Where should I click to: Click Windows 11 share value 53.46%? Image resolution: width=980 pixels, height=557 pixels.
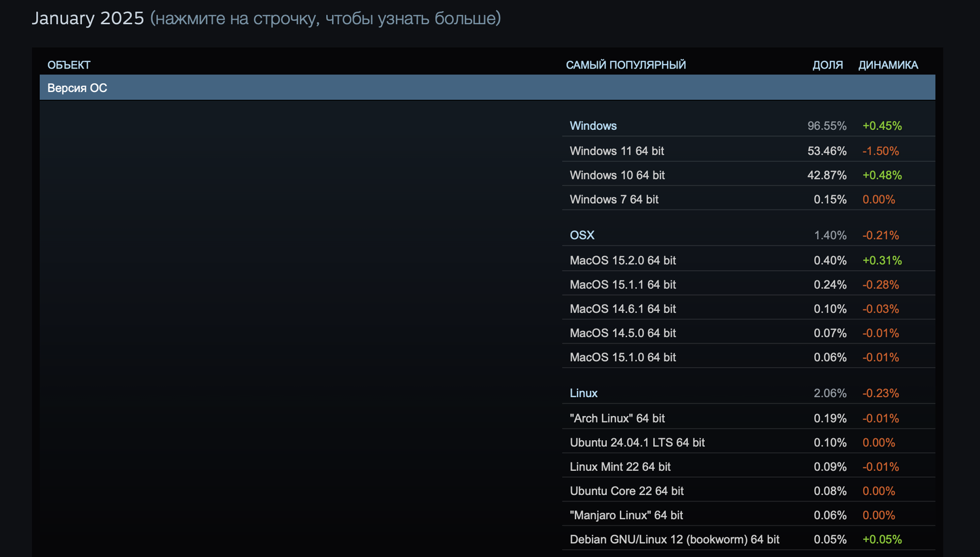coord(827,151)
